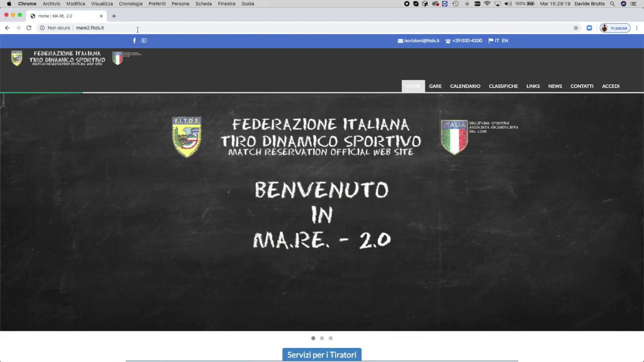644x362 pixels.
Task: Select the third carousel slide dot
Action: pyautogui.click(x=331, y=338)
